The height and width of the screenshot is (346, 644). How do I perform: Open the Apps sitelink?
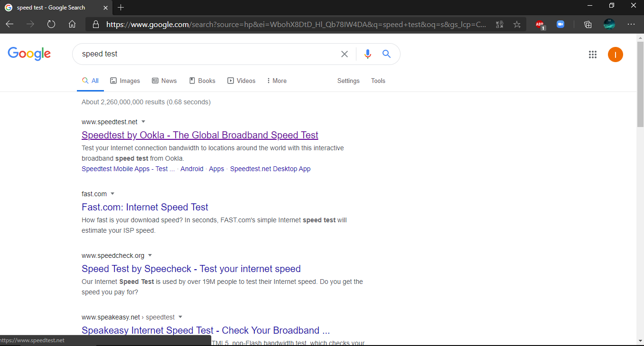(216, 169)
